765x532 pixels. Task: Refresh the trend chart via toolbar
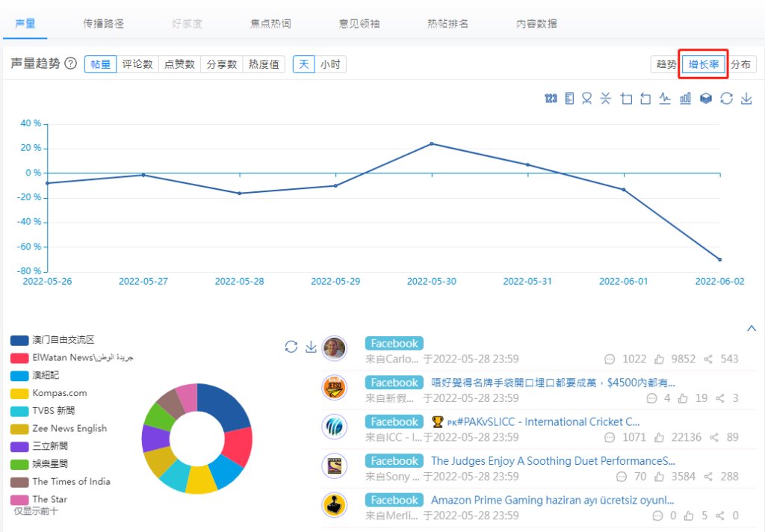click(x=726, y=99)
